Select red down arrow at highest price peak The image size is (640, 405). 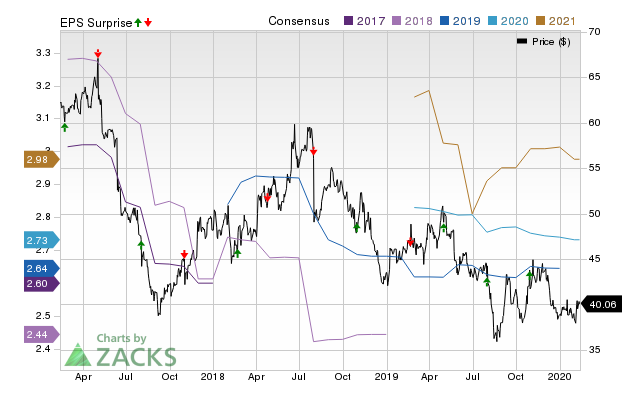coord(98,53)
